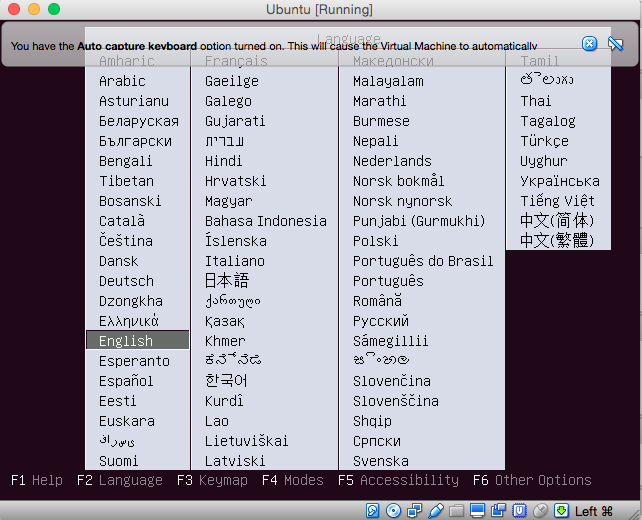Screen dimensions: 642x520
Task: Click the display monitor status icon
Action: click(477, 511)
